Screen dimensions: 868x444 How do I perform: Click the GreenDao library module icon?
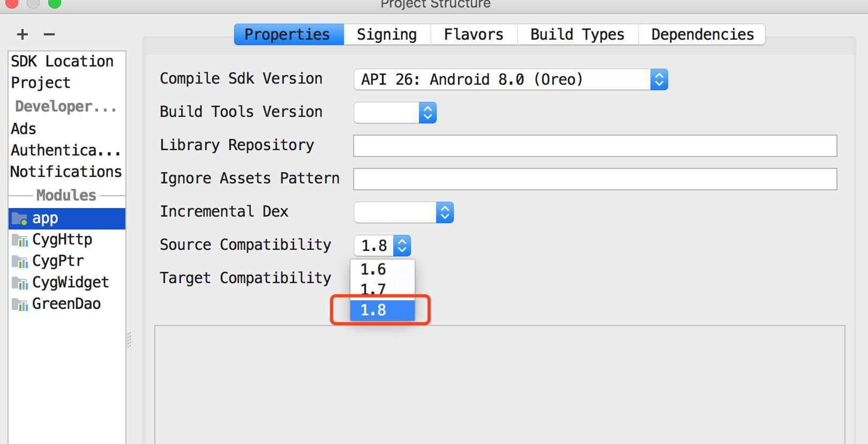[x=19, y=305]
